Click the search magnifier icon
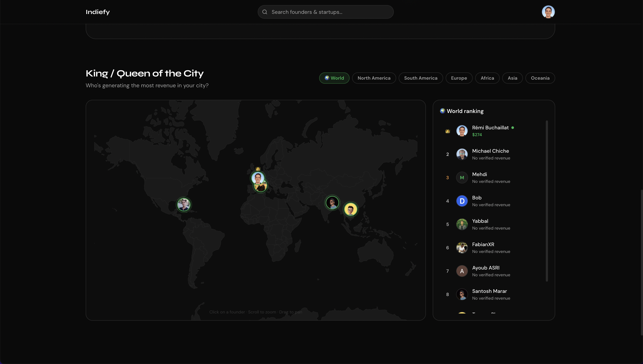This screenshot has width=643, height=364. 265,12
